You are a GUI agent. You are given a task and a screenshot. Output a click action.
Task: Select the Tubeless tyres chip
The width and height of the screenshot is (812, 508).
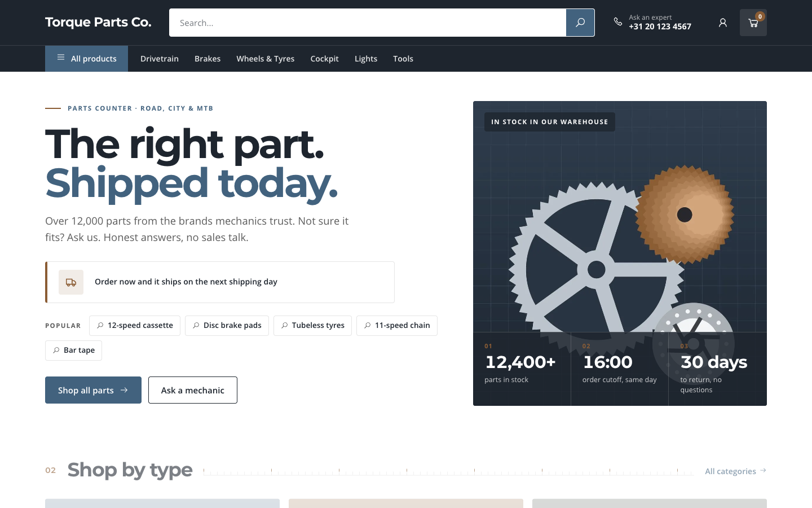tap(312, 326)
